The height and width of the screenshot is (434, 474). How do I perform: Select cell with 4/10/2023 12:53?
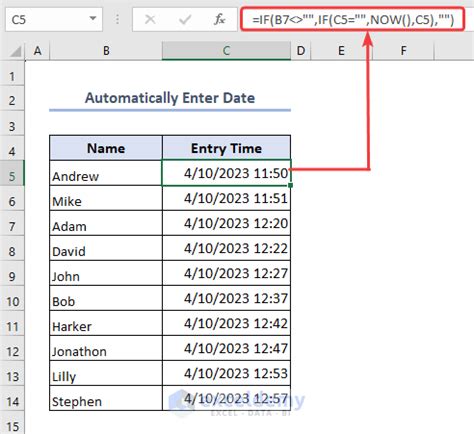226,373
